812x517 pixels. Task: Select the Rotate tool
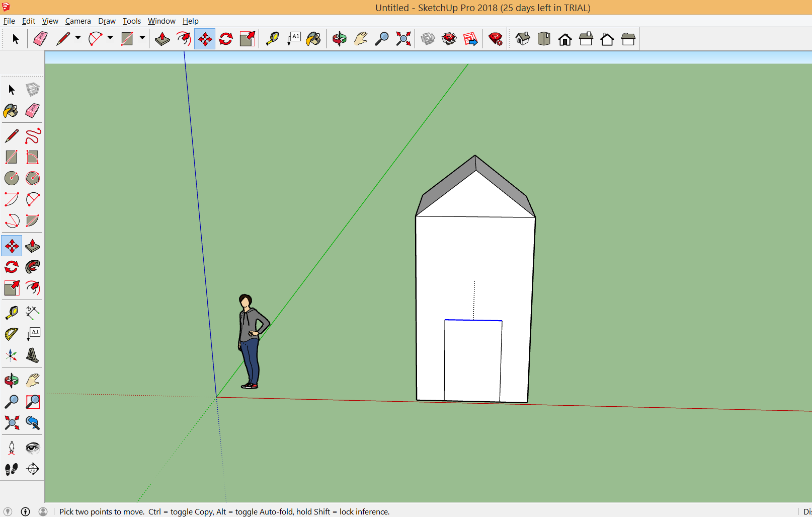click(x=12, y=267)
